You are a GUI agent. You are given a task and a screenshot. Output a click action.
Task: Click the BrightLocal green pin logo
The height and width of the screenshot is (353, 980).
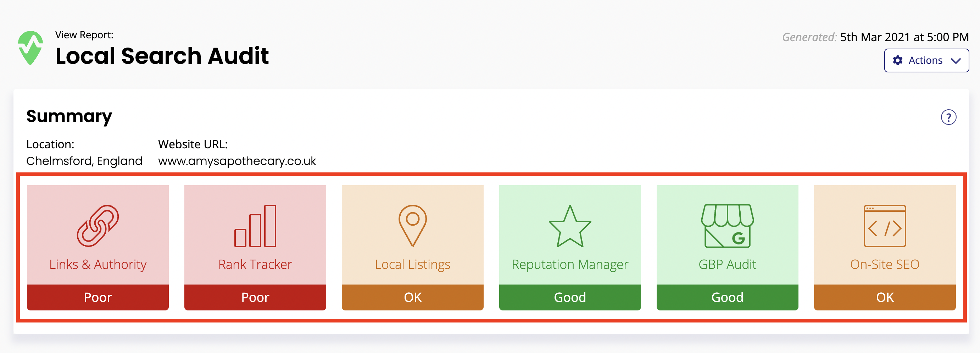[x=30, y=48]
